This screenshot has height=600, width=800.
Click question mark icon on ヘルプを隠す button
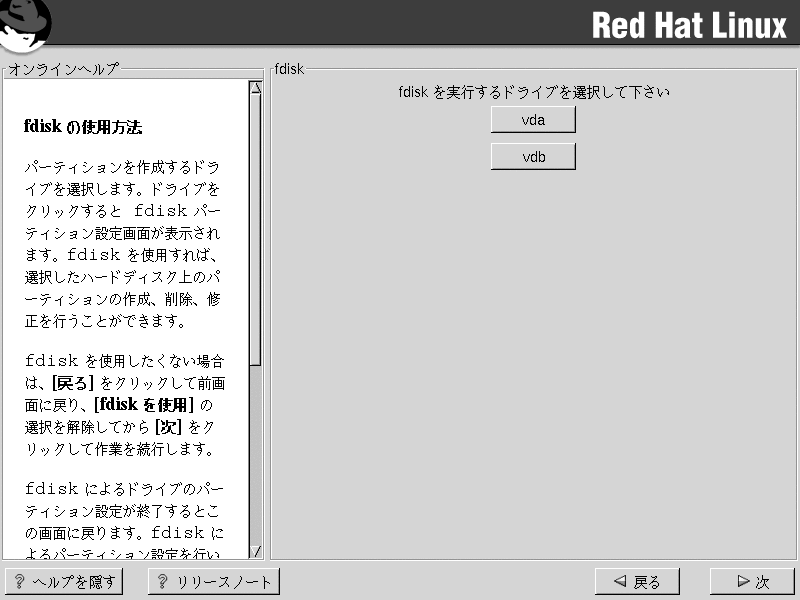19,582
